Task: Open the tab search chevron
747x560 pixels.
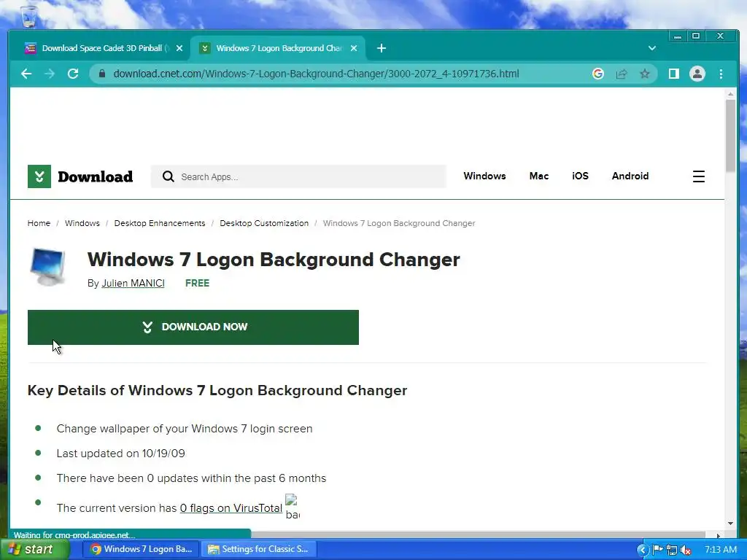Action: pos(651,48)
